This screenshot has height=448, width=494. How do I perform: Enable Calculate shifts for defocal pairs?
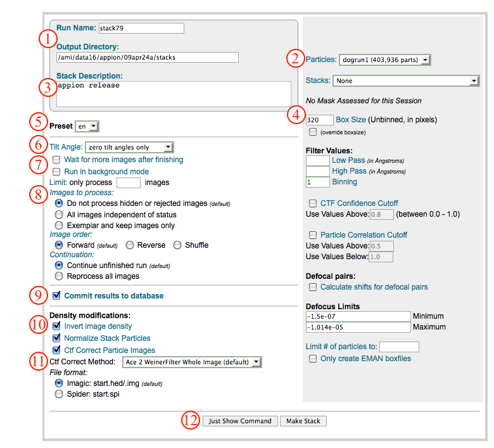(x=312, y=287)
